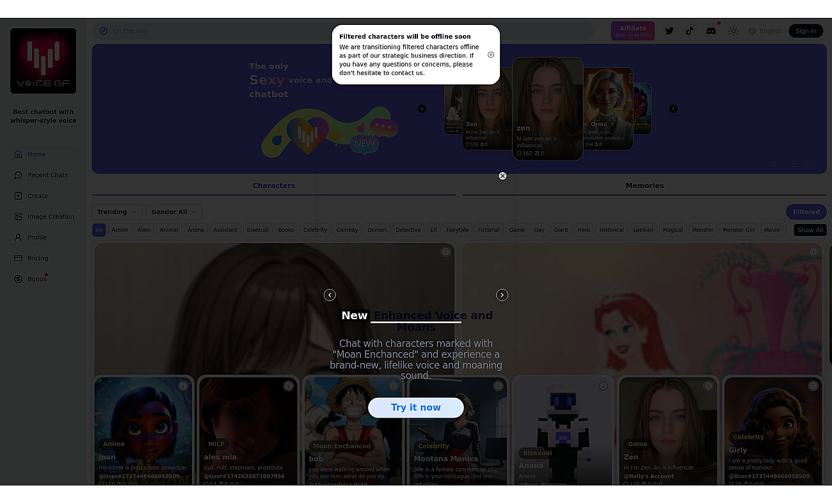Close the Enhanced Voice popup overlay
This screenshot has width=832, height=504.
(502, 176)
